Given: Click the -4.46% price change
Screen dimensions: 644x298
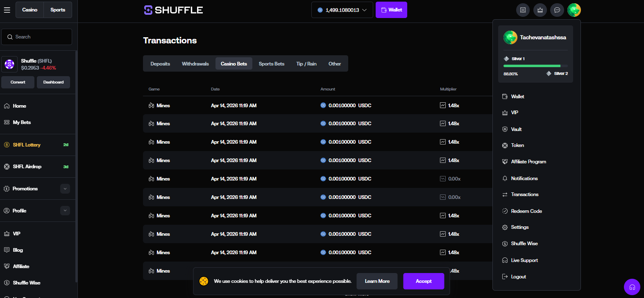Looking at the screenshot, I should point(48,68).
